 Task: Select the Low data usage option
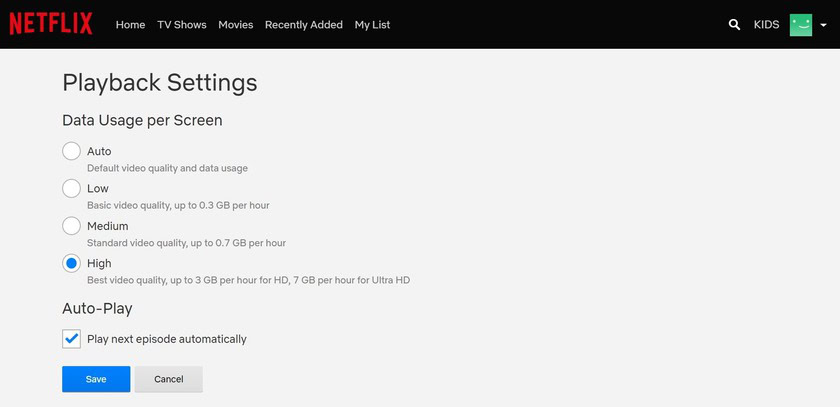[x=71, y=188]
